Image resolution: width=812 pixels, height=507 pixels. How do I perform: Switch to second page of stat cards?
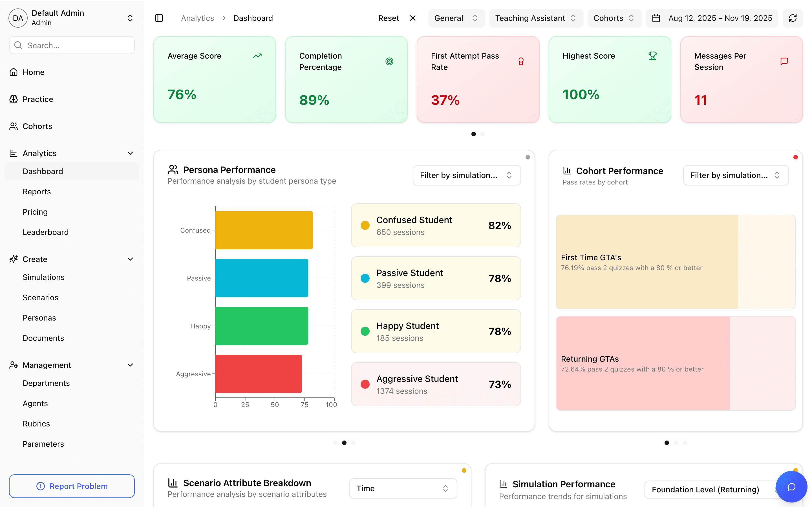pyautogui.click(x=482, y=134)
